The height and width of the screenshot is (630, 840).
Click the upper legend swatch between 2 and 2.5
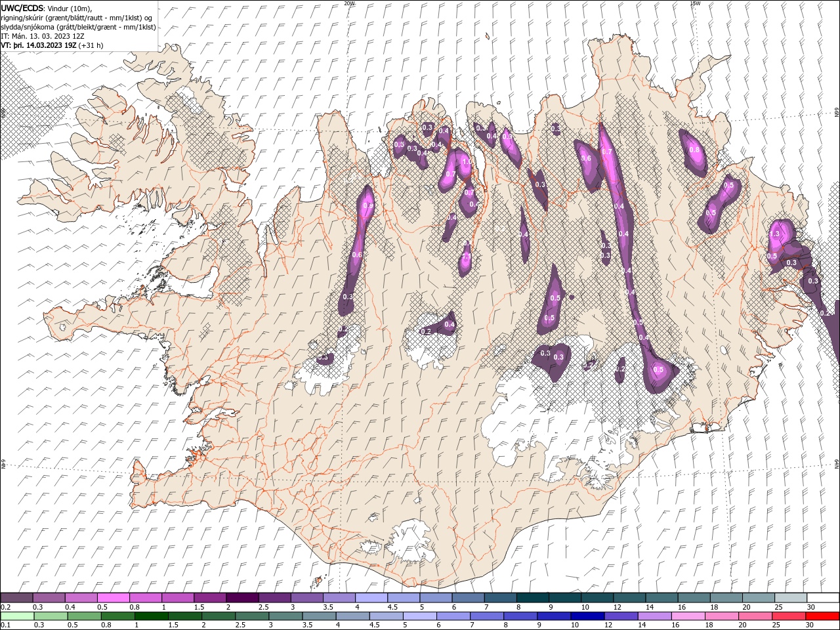pos(241,598)
